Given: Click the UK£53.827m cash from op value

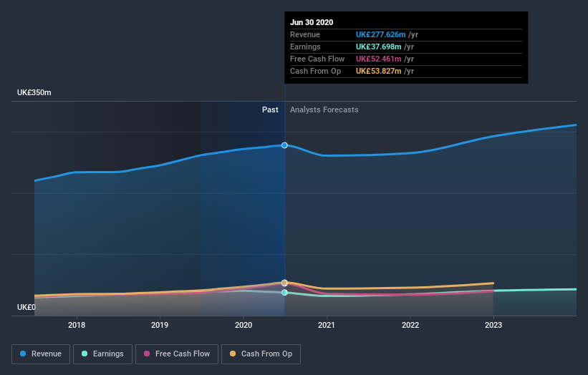Looking at the screenshot, I should 378,71.
